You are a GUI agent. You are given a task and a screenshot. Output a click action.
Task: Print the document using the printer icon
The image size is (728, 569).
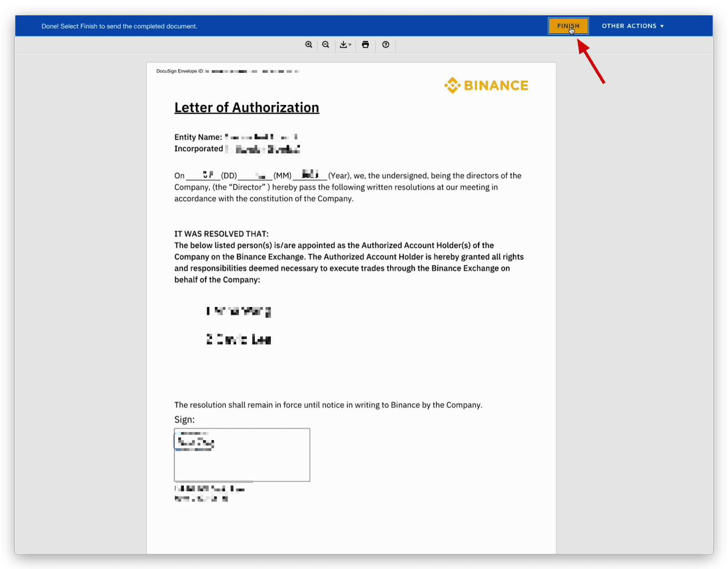pyautogui.click(x=365, y=45)
